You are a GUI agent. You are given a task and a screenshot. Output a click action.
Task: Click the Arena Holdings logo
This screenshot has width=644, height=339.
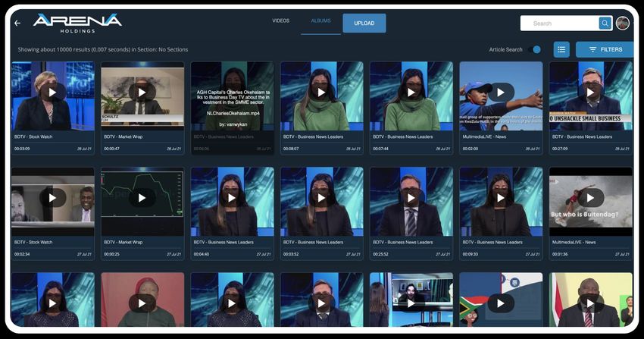coord(77,24)
